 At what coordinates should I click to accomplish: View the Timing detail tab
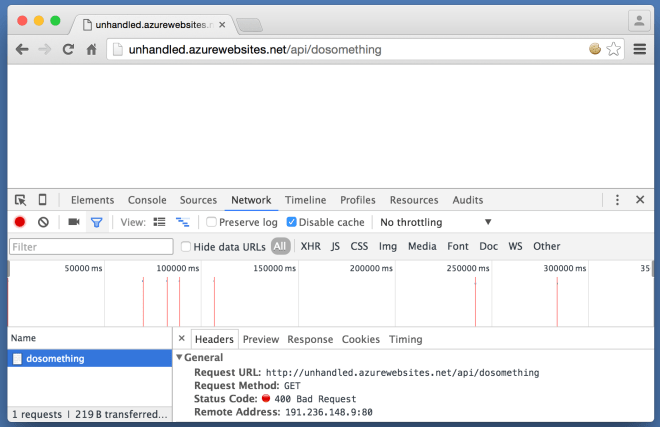pos(406,339)
